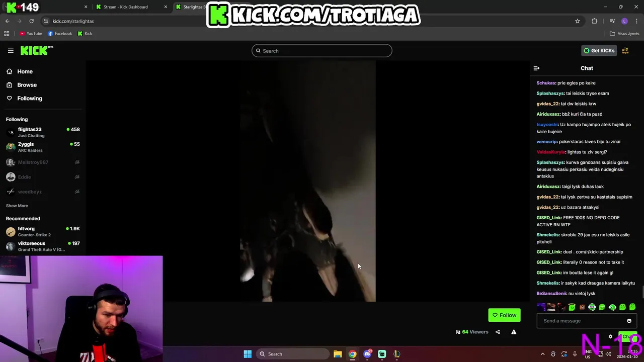
Task: Open Chrome profile avatar
Action: click(x=624, y=21)
